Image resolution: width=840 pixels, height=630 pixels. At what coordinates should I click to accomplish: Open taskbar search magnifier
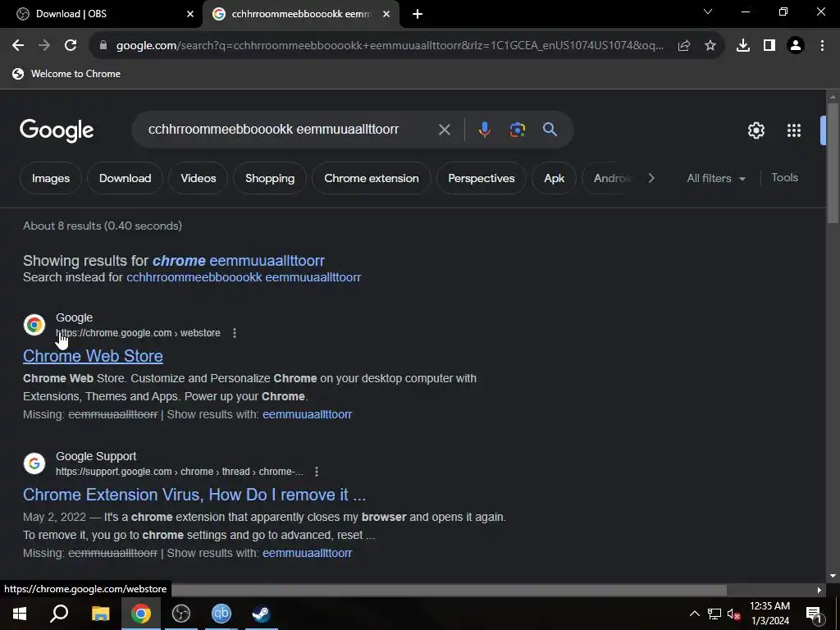point(59,614)
